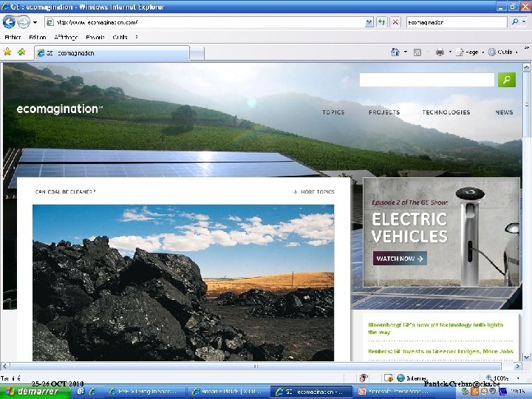
Task: Expand the Home button dropdown arrow
Action: [406, 52]
